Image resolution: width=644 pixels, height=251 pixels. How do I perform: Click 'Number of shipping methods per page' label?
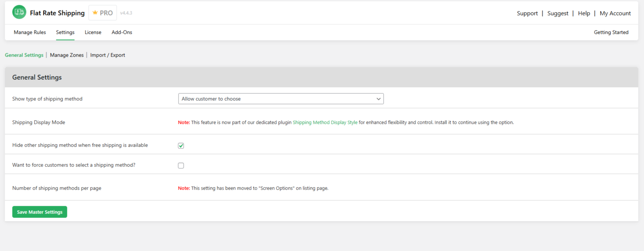pos(57,188)
